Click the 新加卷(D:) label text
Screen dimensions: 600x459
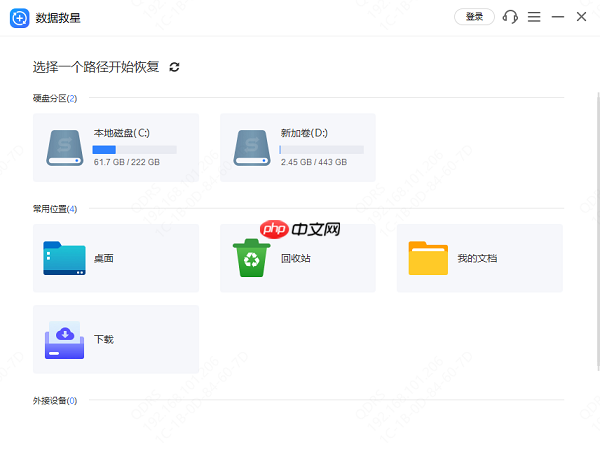pos(304,132)
